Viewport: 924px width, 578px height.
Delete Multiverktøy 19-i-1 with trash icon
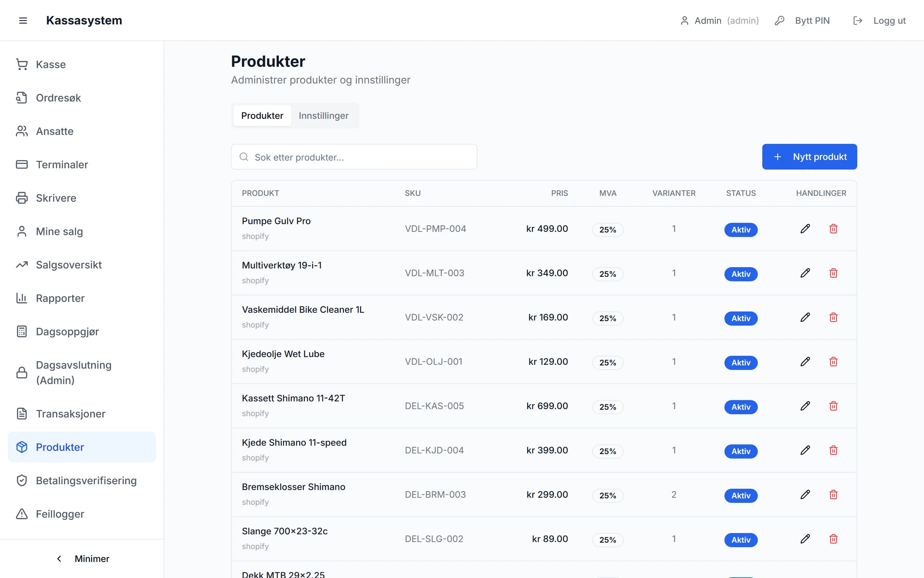coord(834,273)
